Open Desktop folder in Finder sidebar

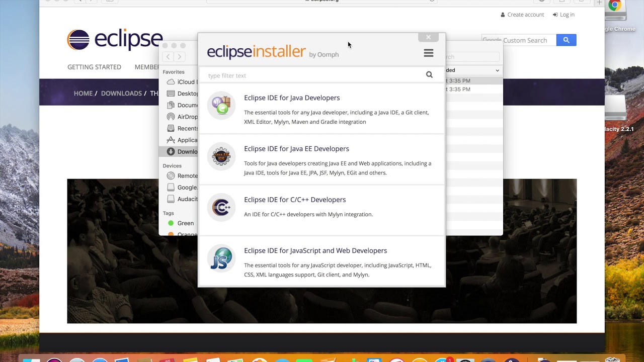[182, 94]
